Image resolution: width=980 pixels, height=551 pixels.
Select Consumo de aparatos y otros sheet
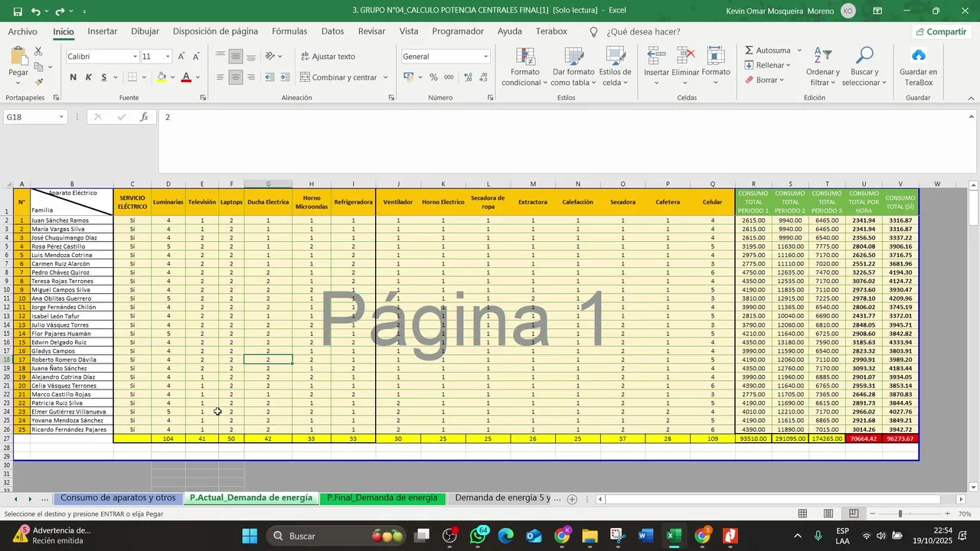(118, 498)
